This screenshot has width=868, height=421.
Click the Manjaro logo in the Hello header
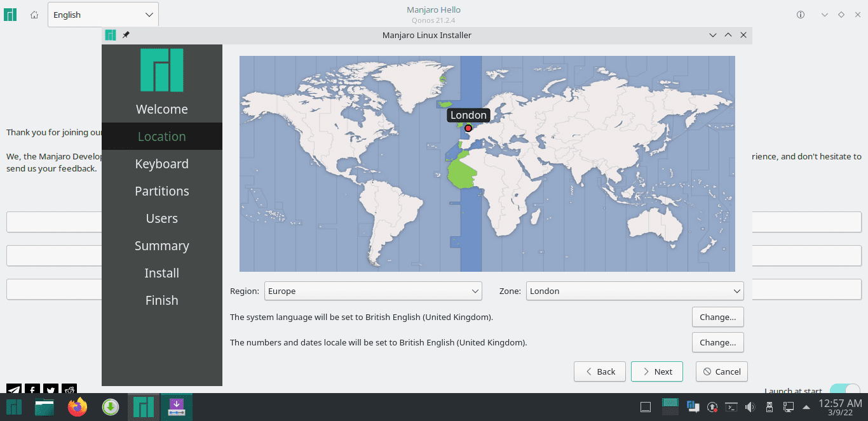coord(10,15)
